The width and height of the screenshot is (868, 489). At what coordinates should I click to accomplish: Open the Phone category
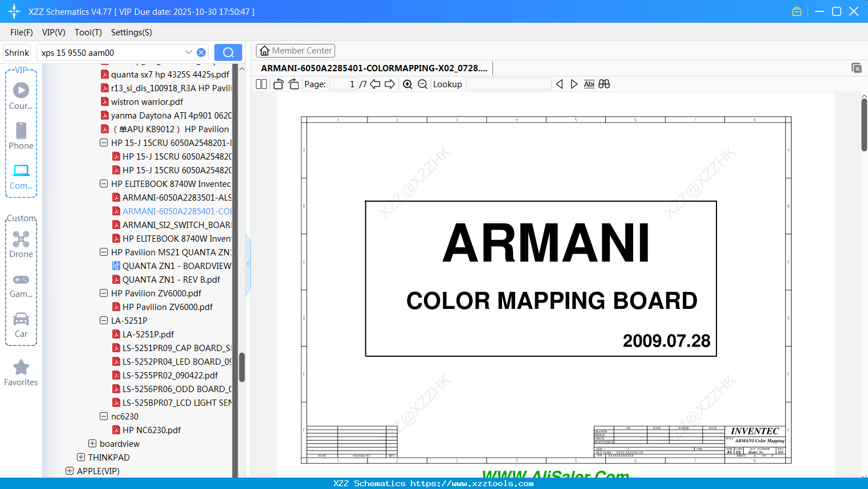click(x=21, y=136)
